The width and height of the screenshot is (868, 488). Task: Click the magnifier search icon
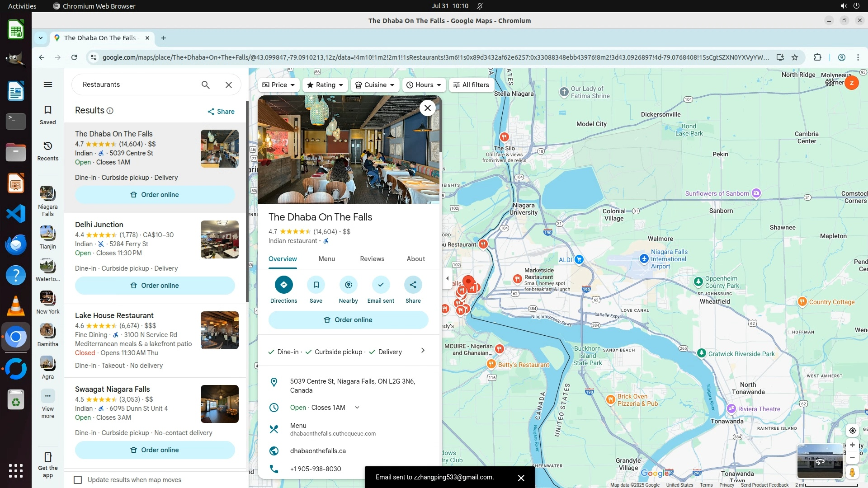point(206,84)
